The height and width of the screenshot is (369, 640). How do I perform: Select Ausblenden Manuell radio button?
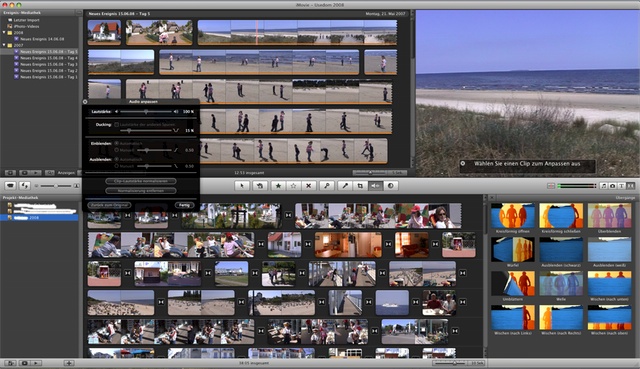coord(117,166)
